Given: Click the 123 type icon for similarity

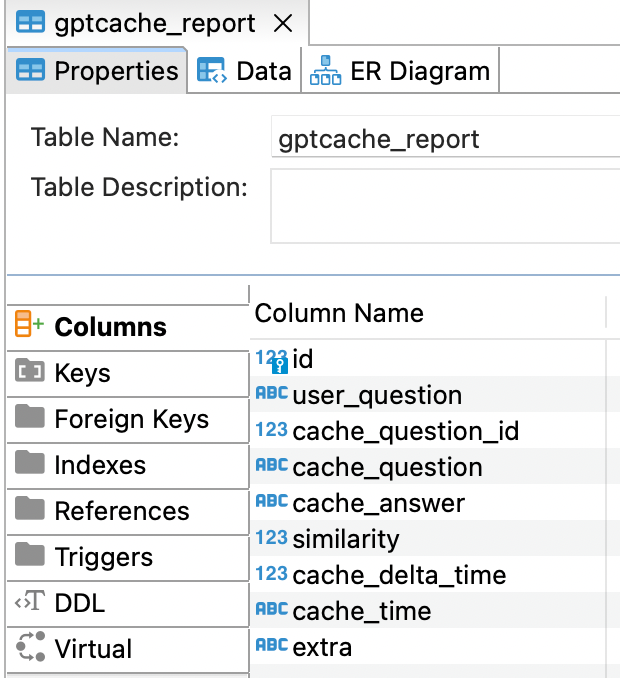Looking at the screenshot, I should click(272, 537).
